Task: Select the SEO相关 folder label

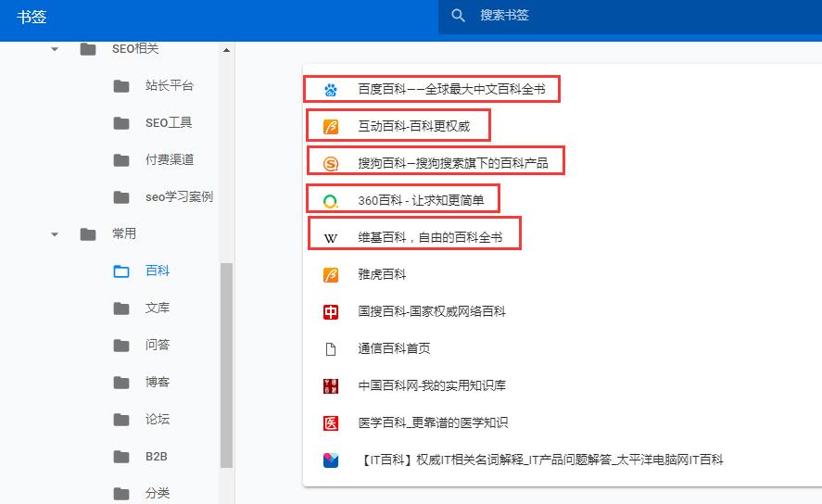Action: pos(135,49)
